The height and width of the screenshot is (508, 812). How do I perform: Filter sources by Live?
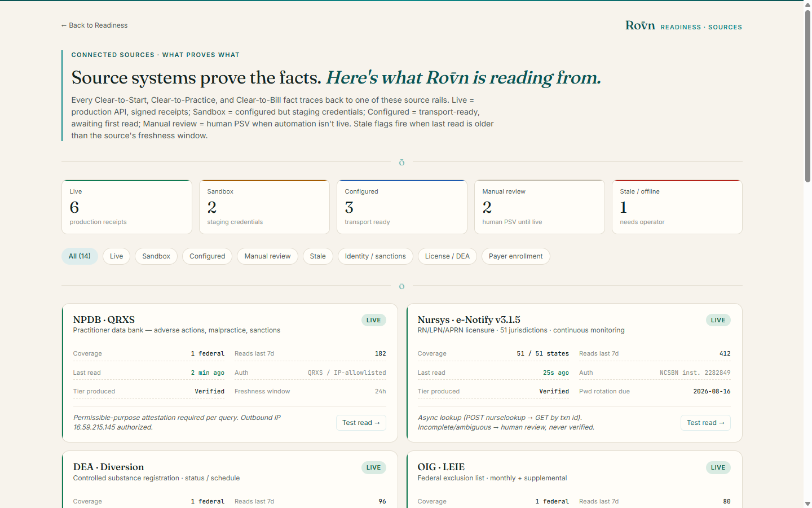pyautogui.click(x=117, y=256)
